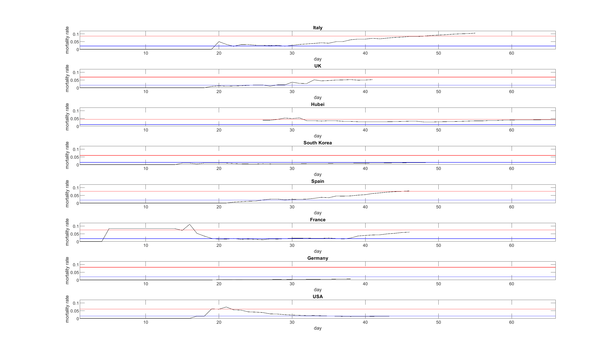Select the mortality rate label of Hubei plot
The height and width of the screenshot is (364, 614).
[x=67, y=117]
